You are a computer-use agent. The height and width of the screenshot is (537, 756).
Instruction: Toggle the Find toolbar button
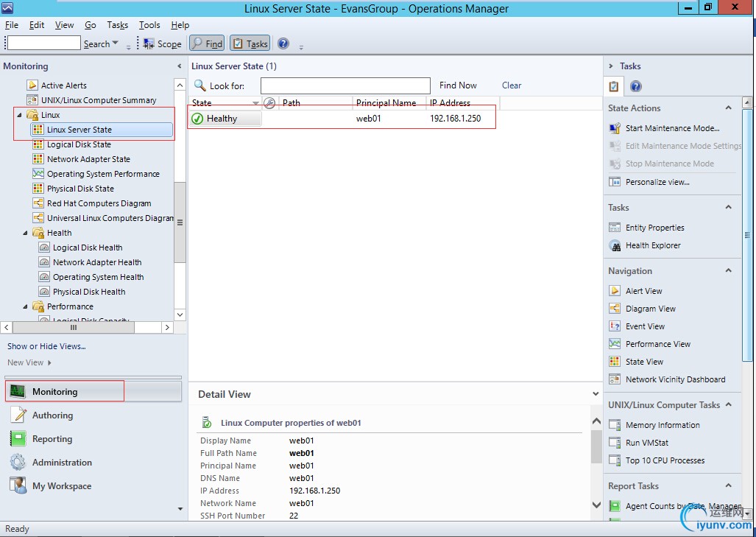[207, 44]
